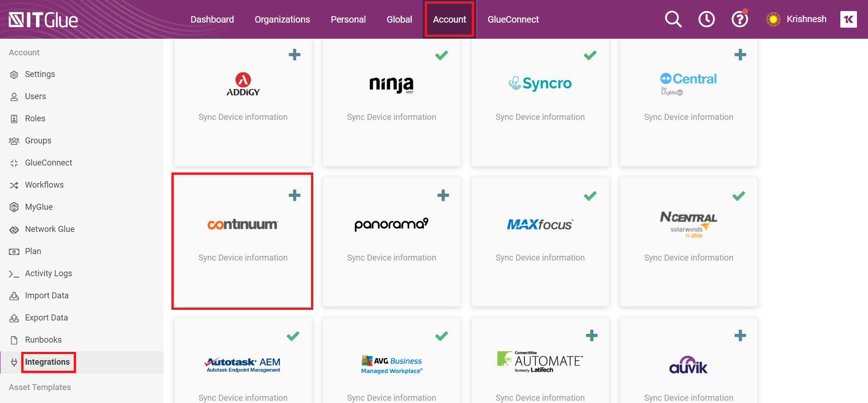
Task: Add Continuum integration via plus icon
Action: click(x=294, y=196)
